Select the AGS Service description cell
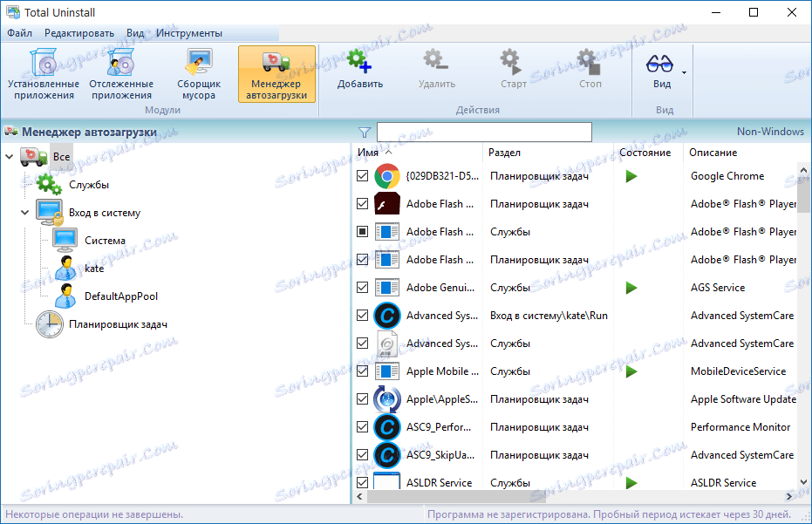812x524 pixels. click(x=718, y=288)
